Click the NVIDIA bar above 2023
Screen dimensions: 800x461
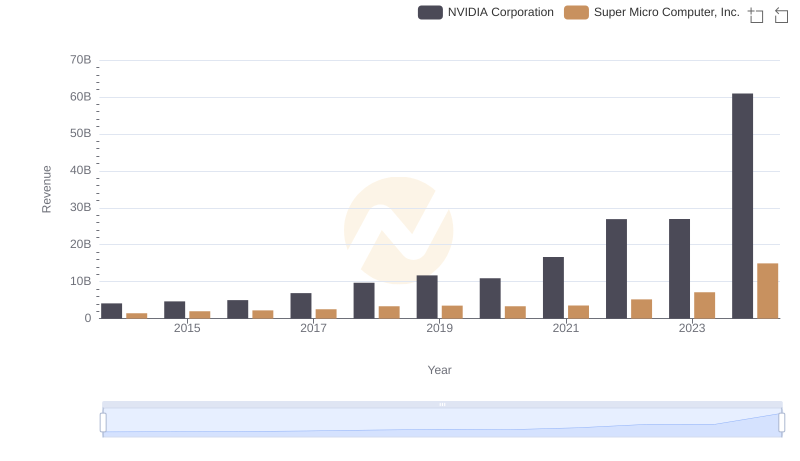tap(679, 269)
